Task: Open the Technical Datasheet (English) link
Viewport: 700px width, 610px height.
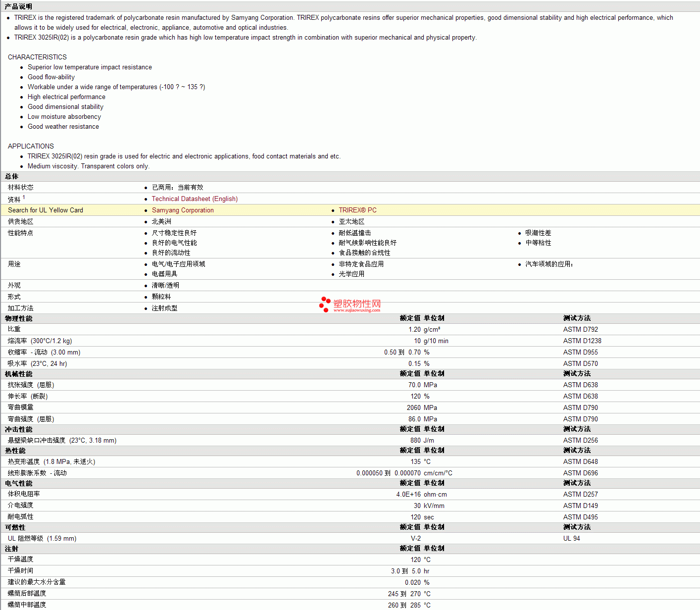Action: click(195, 199)
